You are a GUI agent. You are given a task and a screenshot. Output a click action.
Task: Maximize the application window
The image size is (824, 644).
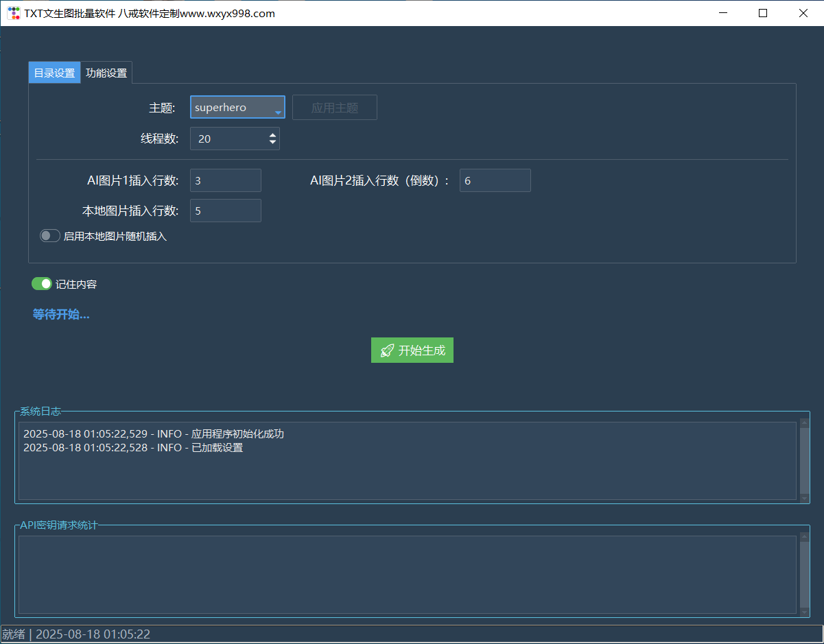763,13
